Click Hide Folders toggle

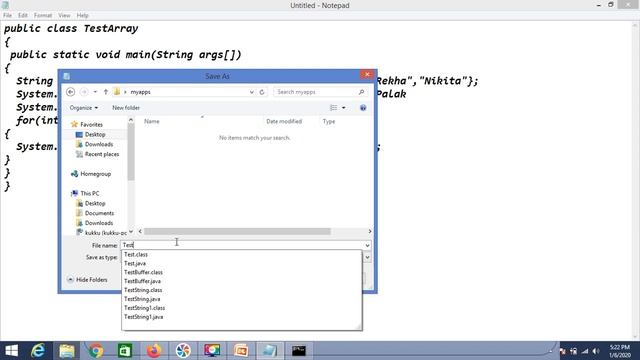[x=87, y=280]
